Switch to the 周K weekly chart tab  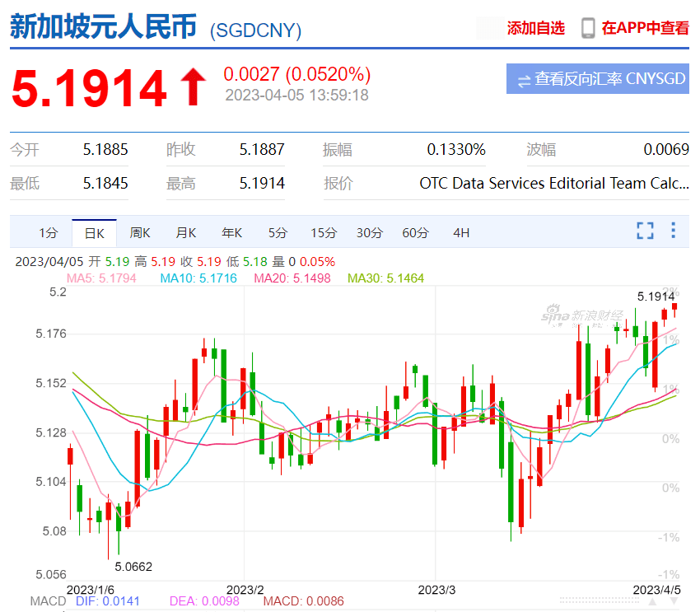(x=140, y=233)
